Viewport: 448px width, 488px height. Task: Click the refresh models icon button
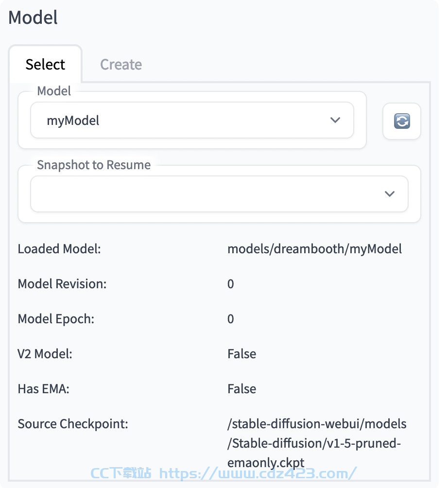coord(402,121)
